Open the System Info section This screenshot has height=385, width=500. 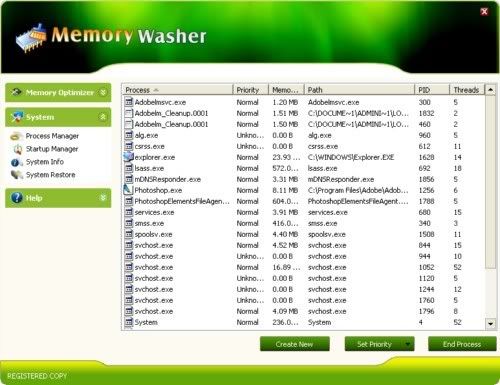(45, 162)
